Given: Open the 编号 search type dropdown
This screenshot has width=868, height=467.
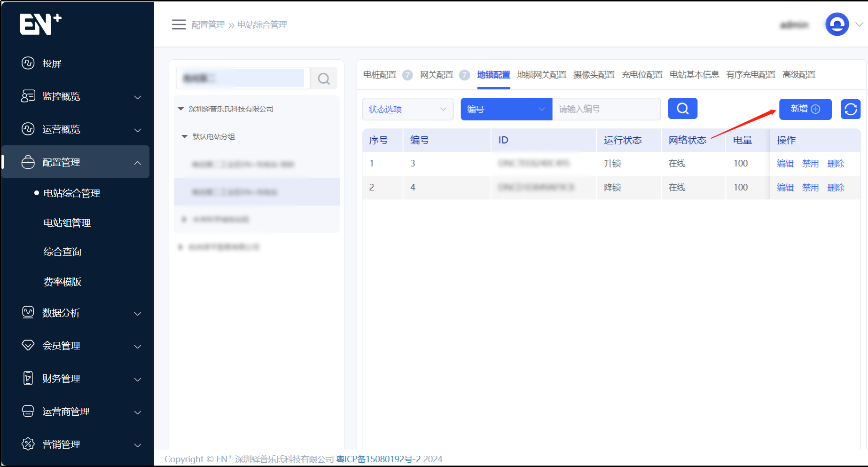Looking at the screenshot, I should tap(506, 109).
